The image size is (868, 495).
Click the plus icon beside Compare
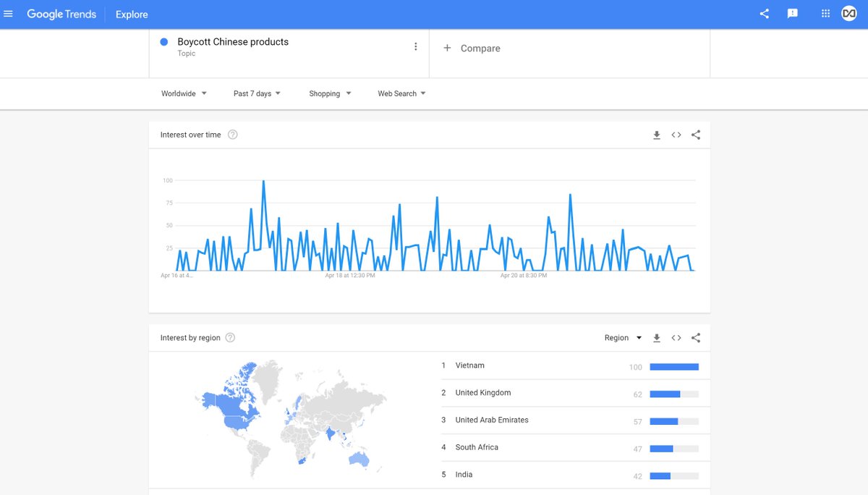click(x=447, y=48)
